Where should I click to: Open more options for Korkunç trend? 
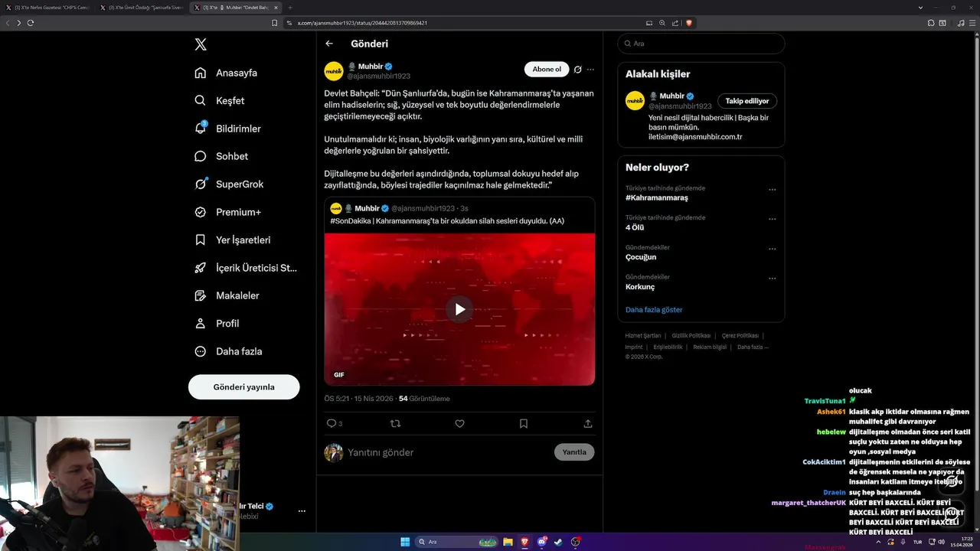click(773, 279)
